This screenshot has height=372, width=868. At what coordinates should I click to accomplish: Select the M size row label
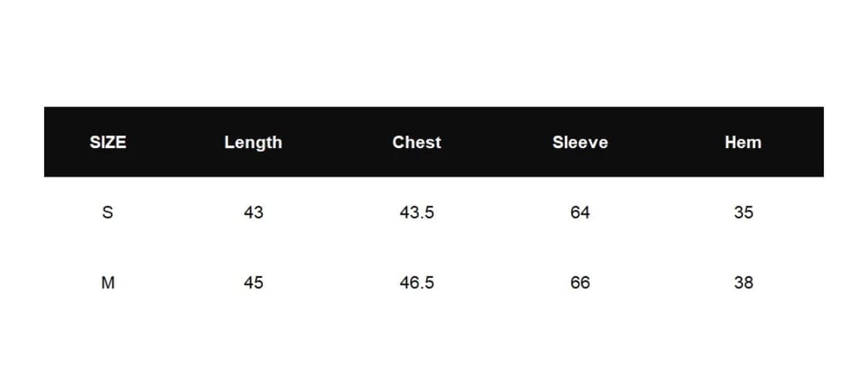tap(108, 282)
